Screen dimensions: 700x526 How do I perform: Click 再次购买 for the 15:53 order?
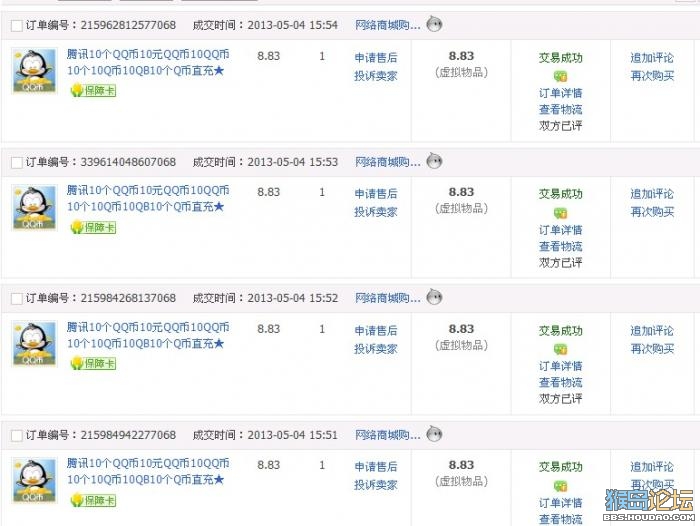pos(652,212)
